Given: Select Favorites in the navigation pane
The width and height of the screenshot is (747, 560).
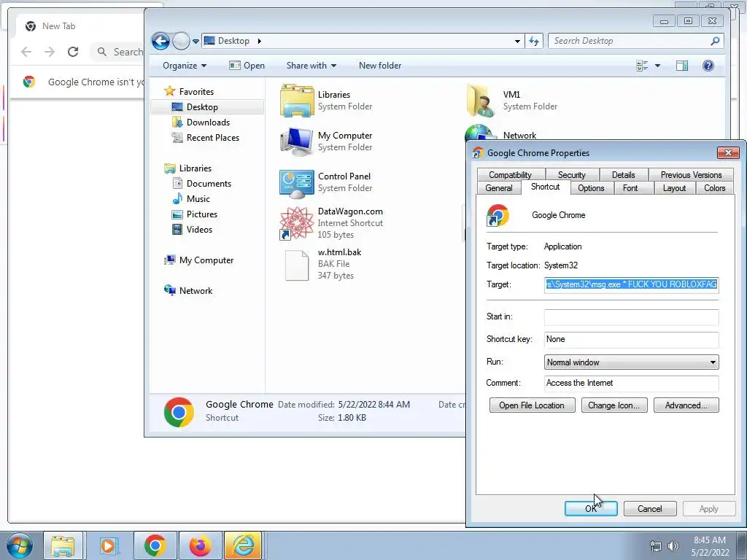Looking at the screenshot, I should click(189, 91).
